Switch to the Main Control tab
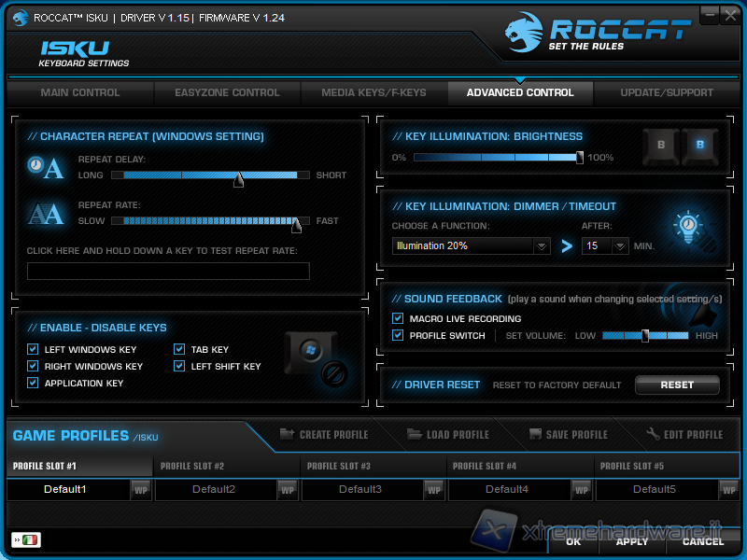This screenshot has height=560, width=747. (80, 93)
